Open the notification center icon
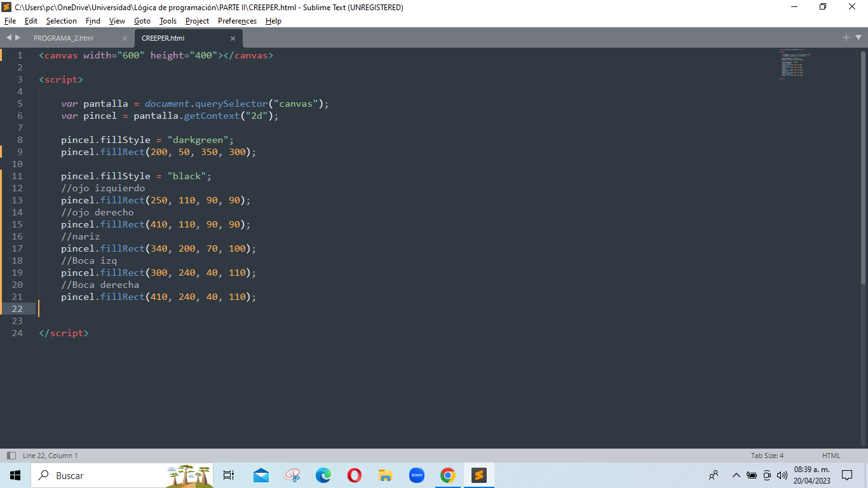This screenshot has height=488, width=868. pyautogui.click(x=847, y=475)
